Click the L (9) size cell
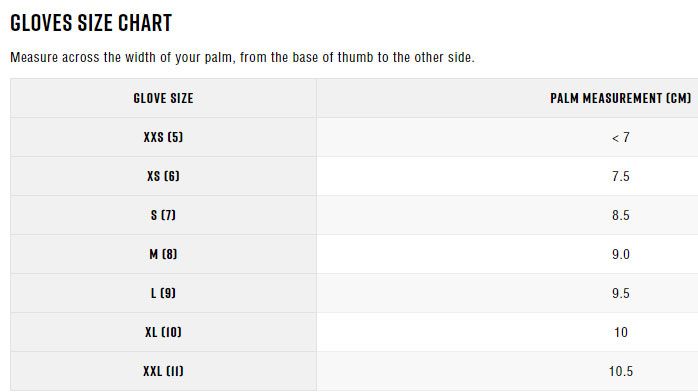The height and width of the screenshot is (392, 698). pyautogui.click(x=163, y=293)
